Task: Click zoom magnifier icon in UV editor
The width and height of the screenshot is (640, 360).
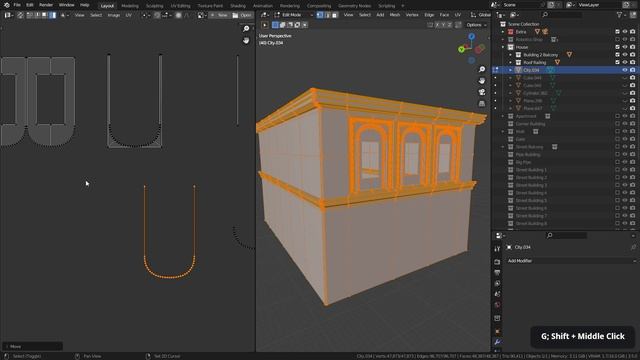Action: click(x=246, y=29)
